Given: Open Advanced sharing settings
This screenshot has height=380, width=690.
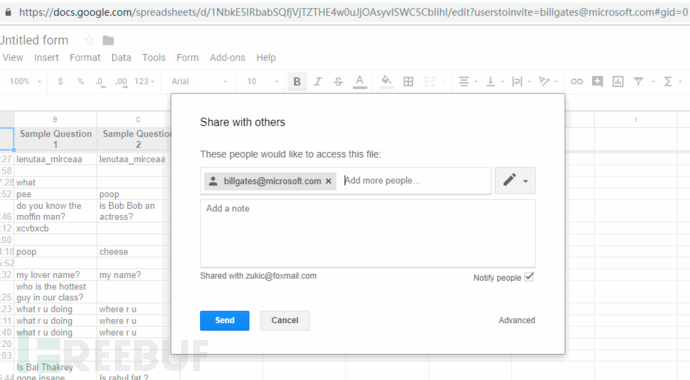Looking at the screenshot, I should click(517, 320).
